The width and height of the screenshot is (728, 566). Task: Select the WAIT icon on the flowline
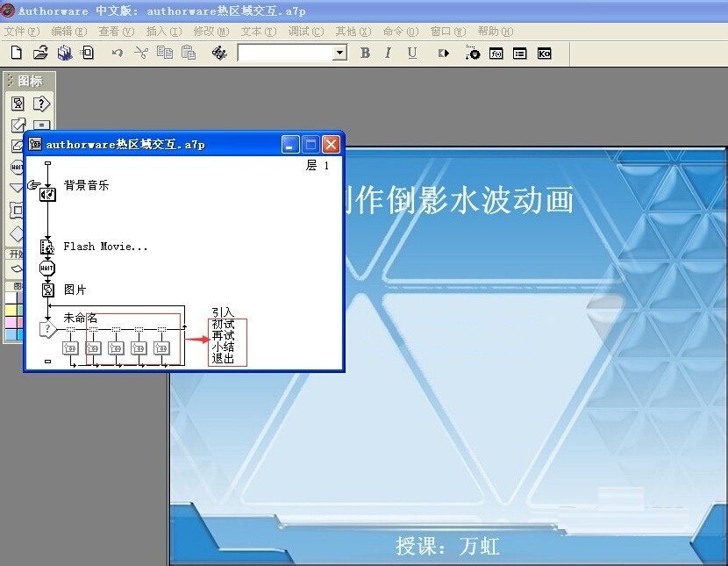[x=46, y=268]
